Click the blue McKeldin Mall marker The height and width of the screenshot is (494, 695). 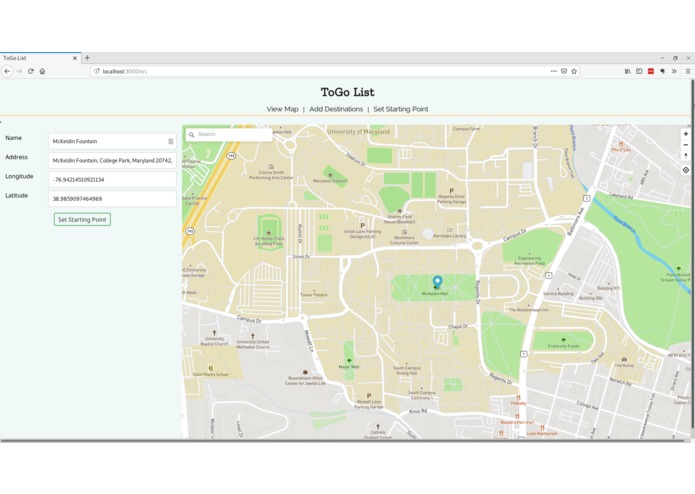click(x=437, y=282)
